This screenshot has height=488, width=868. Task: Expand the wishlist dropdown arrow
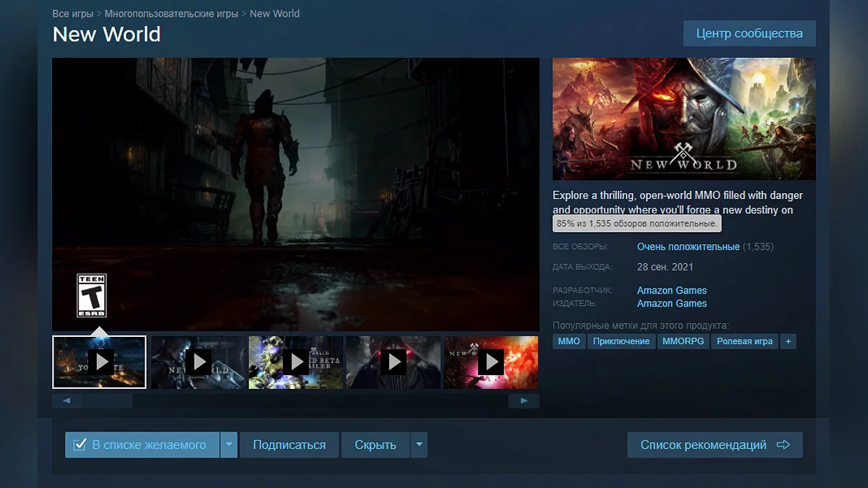[x=229, y=445]
